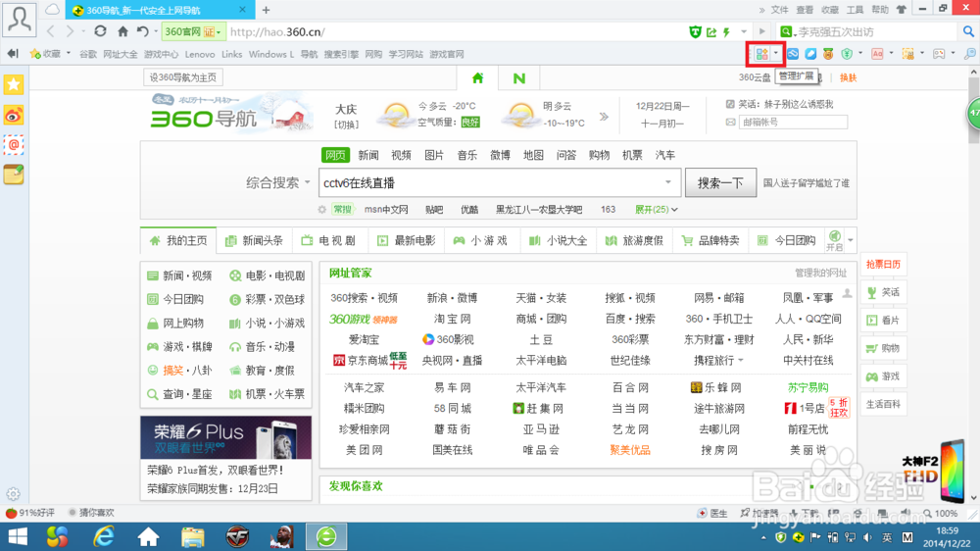Open Weibo icon in left sidebar
The width and height of the screenshot is (980, 551).
click(x=14, y=115)
